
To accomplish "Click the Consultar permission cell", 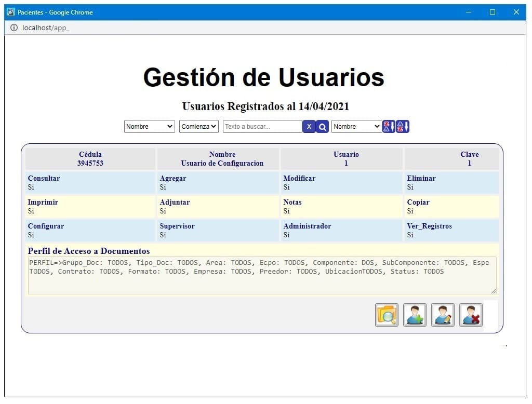I will click(90, 182).
